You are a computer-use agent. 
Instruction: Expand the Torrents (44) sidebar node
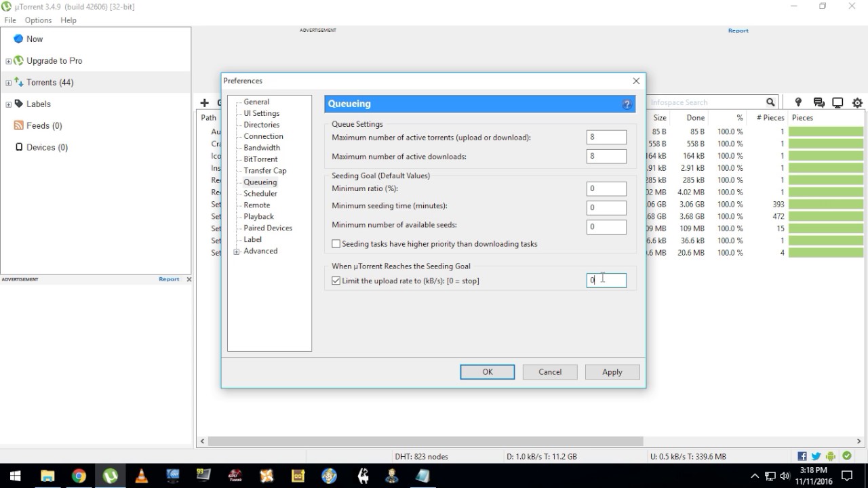point(8,83)
